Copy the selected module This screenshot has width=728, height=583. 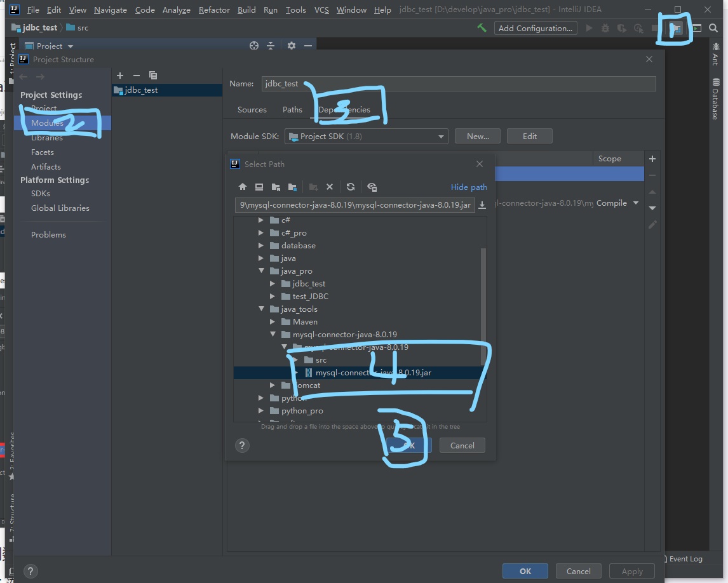click(153, 75)
